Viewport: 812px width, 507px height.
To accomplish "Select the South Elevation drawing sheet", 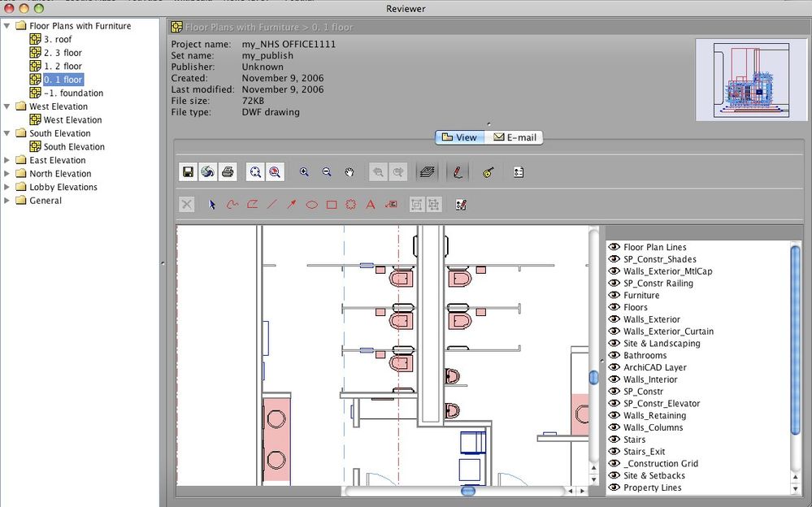I will pos(74,147).
